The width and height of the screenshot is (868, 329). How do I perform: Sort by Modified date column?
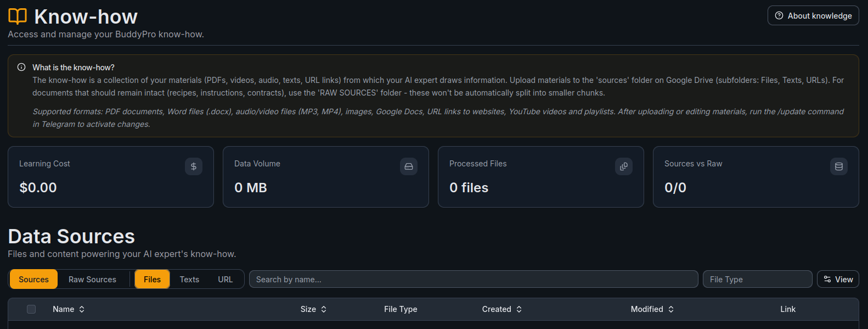click(652, 309)
